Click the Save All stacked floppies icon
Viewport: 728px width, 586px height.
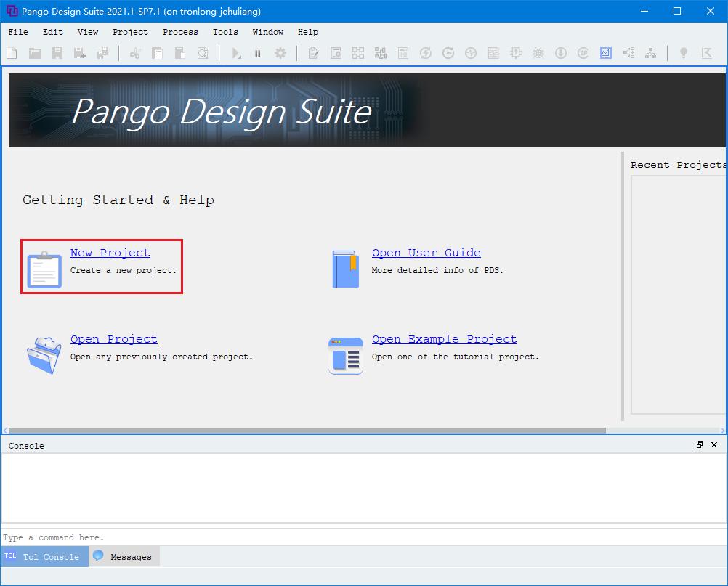[102, 53]
